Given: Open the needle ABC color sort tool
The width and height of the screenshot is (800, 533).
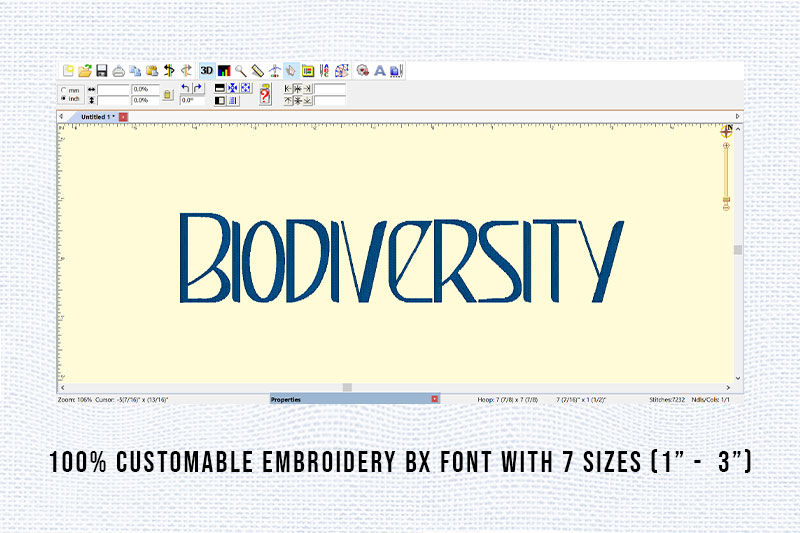Looking at the screenshot, I should (x=324, y=71).
